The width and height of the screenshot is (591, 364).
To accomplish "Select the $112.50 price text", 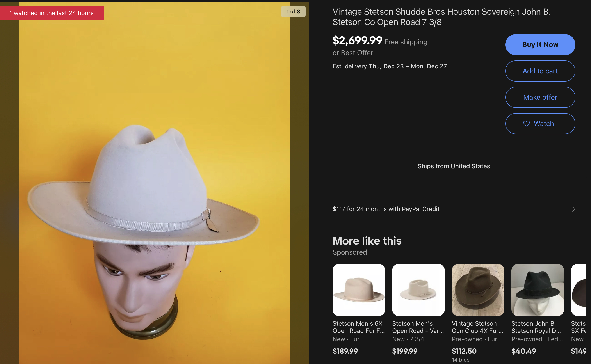I will (464, 351).
